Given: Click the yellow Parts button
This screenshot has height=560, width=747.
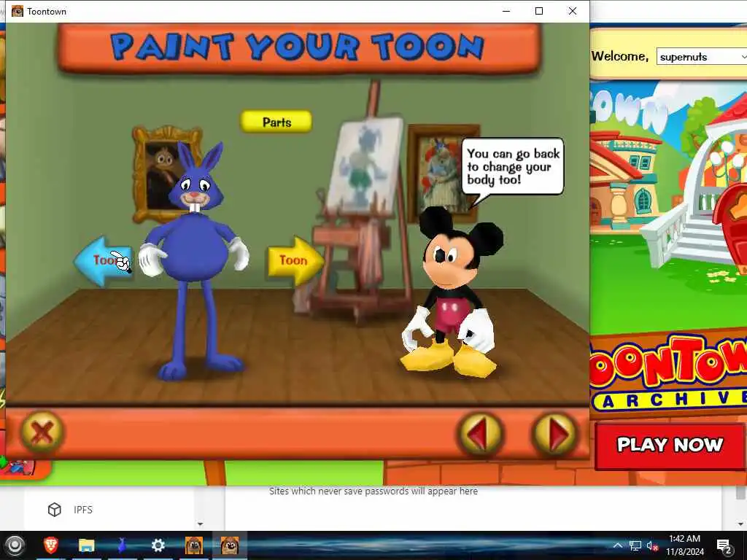Looking at the screenshot, I should (276, 122).
